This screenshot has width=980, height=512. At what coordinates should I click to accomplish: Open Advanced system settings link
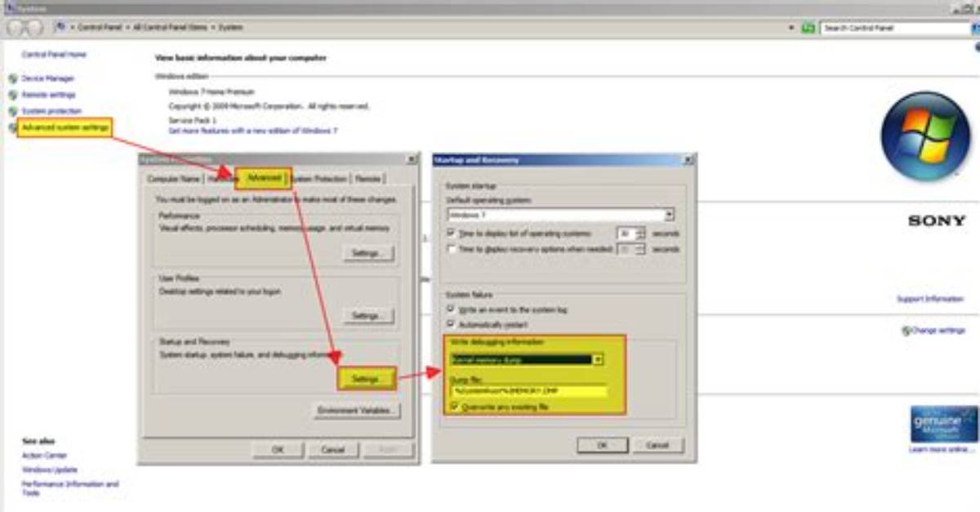(65, 128)
